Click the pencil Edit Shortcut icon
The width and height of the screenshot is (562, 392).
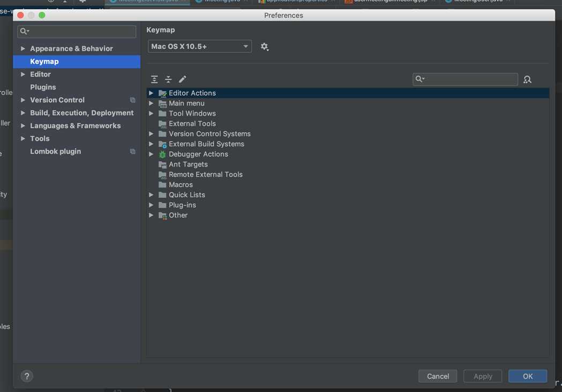[183, 79]
